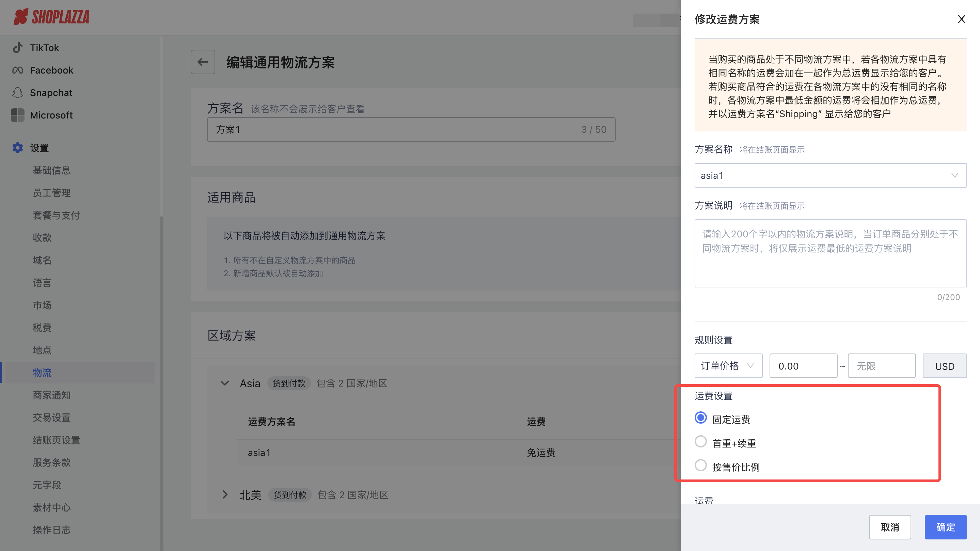The width and height of the screenshot is (980, 551).
Task: Open the Microsoft channel in sidebar
Action: (51, 115)
